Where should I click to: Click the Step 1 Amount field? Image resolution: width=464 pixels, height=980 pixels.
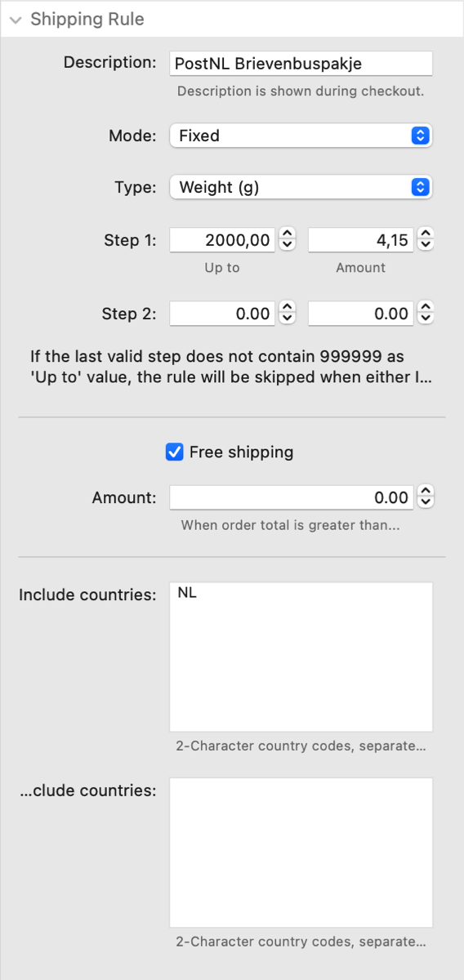pos(361,240)
